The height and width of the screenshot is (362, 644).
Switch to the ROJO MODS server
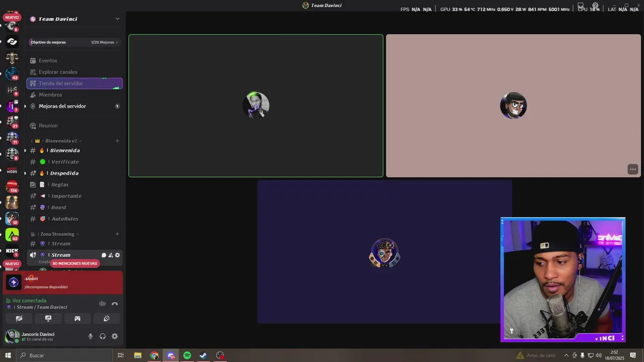click(12, 171)
